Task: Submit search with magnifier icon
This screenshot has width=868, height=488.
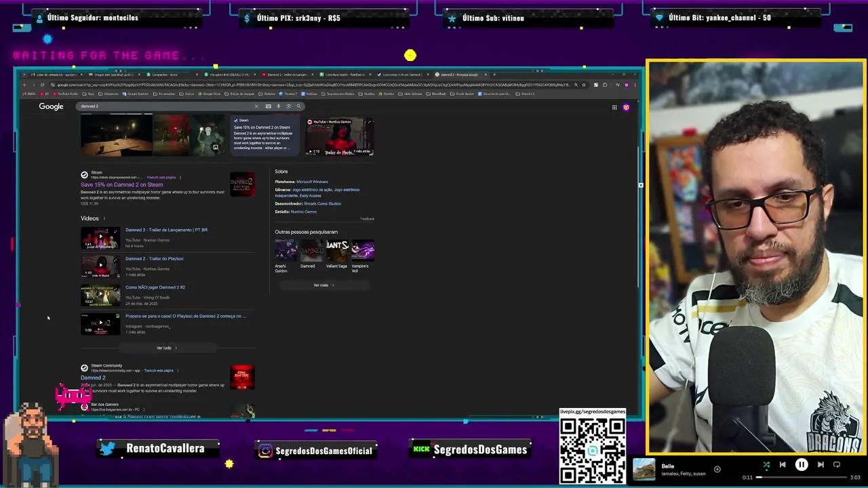Action: (x=298, y=106)
